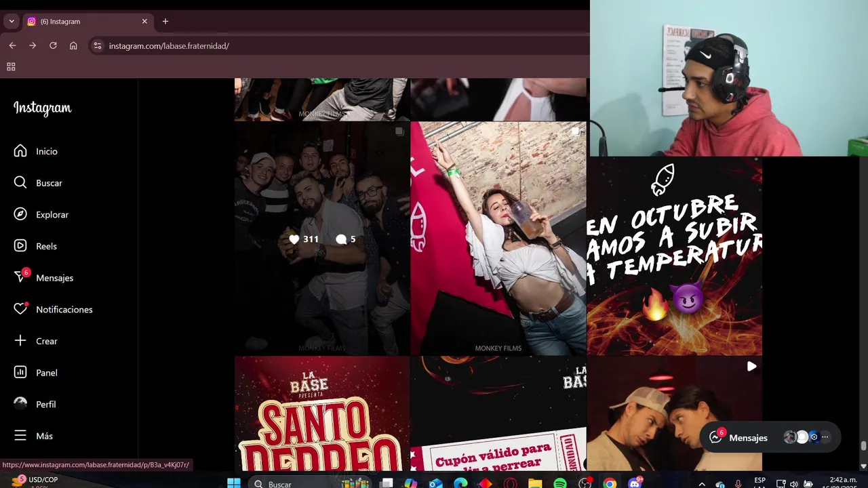Viewport: 868px width, 488px height.
Task: Click Crear to make a new post
Action: click(35, 341)
